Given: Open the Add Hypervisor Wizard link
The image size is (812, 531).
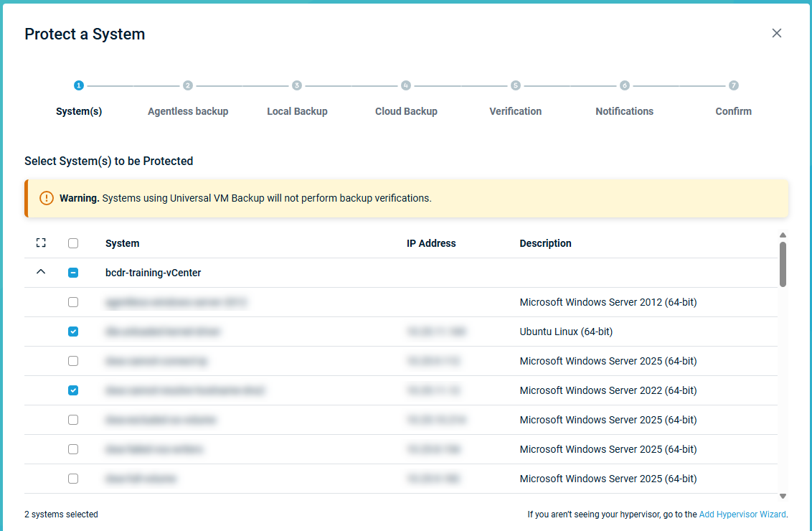Looking at the screenshot, I should [x=742, y=514].
